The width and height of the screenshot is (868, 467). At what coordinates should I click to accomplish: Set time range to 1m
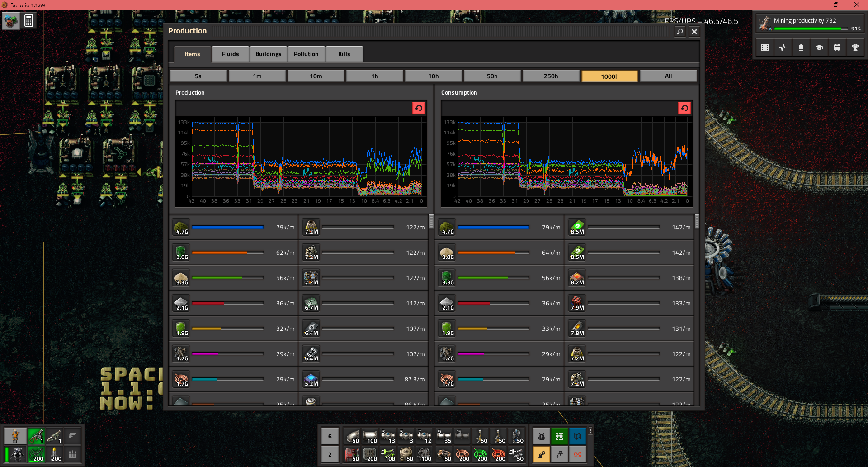click(257, 76)
